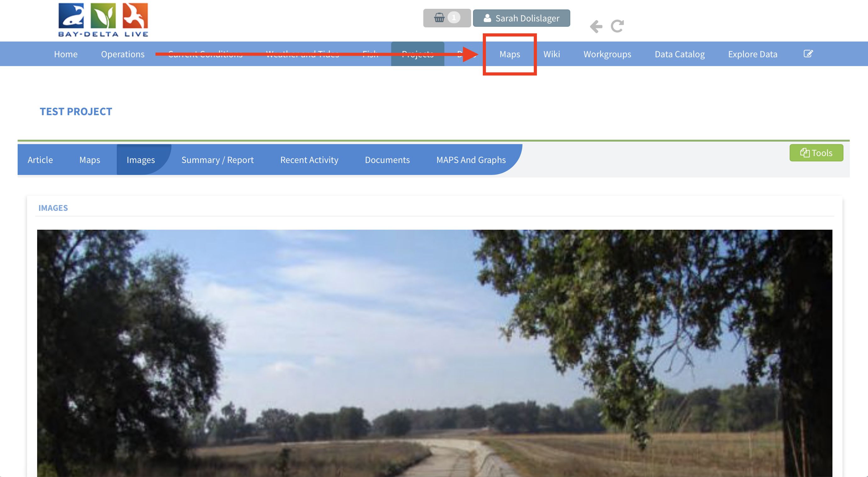Switch to the Article tab

click(x=40, y=160)
